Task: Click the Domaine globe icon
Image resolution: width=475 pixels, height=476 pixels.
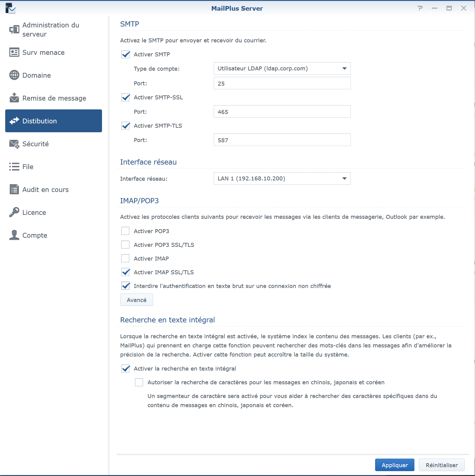Action: coord(14,75)
